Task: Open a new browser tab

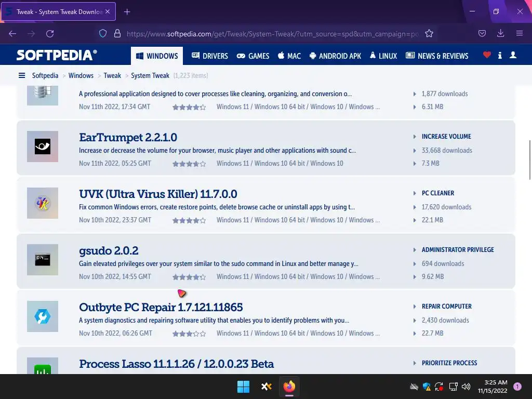Action: 127,12
